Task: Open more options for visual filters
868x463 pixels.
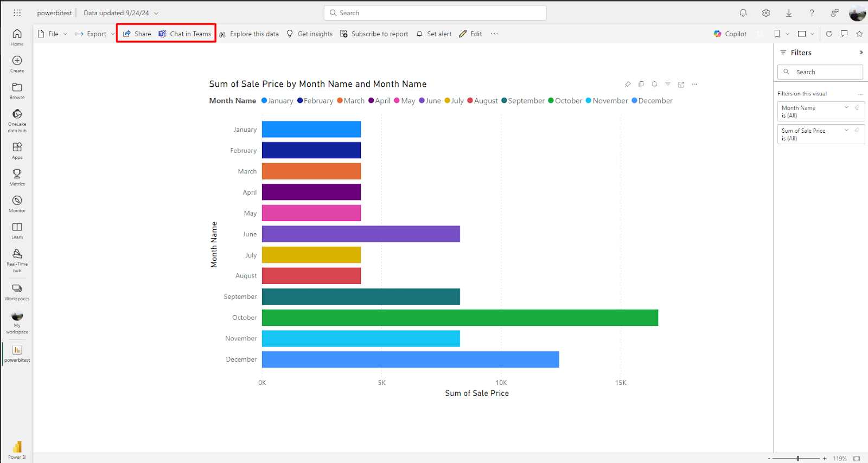Action: tap(860, 94)
